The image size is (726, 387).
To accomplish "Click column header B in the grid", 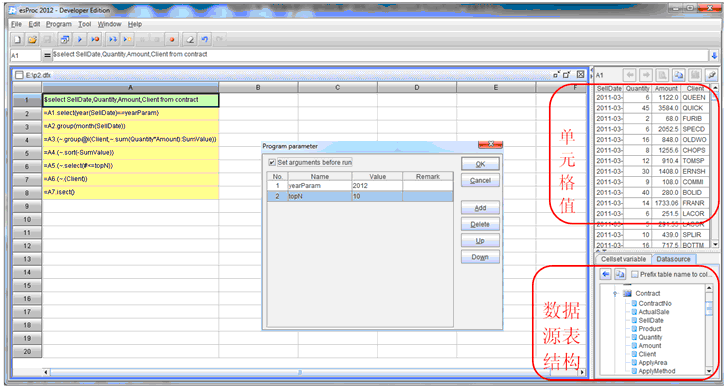I will pyautogui.click(x=258, y=87).
